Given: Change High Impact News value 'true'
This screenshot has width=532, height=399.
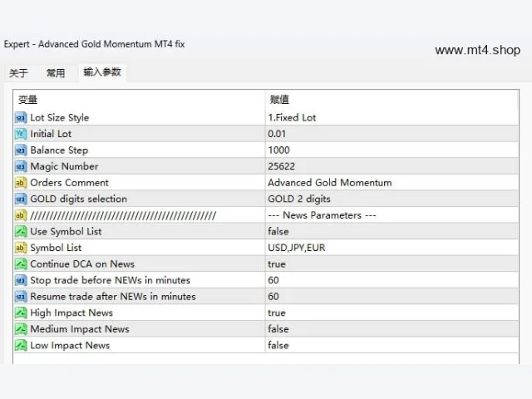Looking at the screenshot, I should [392, 313].
